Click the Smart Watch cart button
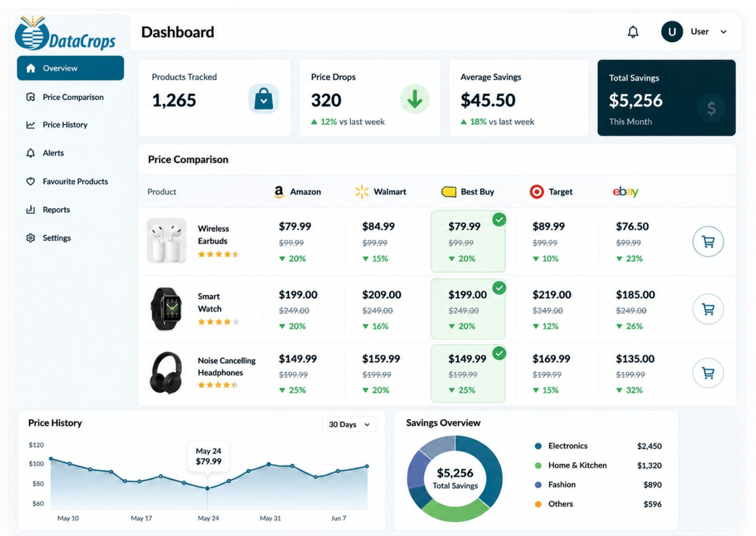Image resolution: width=756 pixels, height=536 pixels. click(x=708, y=309)
